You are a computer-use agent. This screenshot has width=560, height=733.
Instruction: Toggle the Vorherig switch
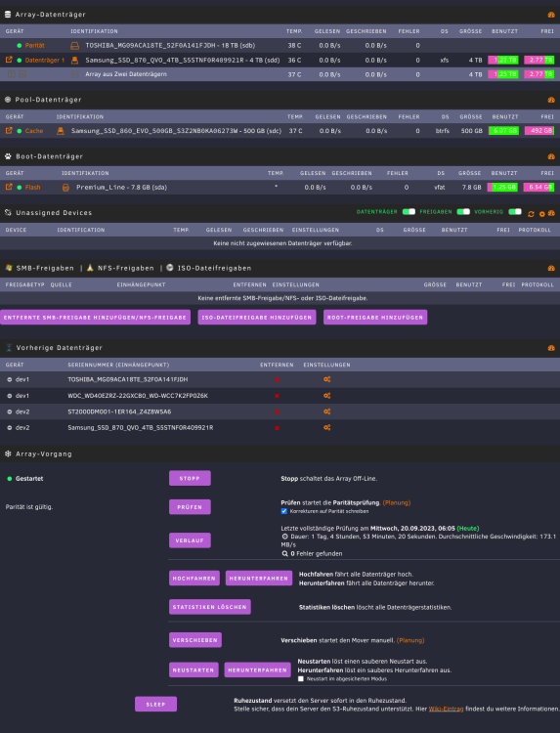tap(515, 212)
